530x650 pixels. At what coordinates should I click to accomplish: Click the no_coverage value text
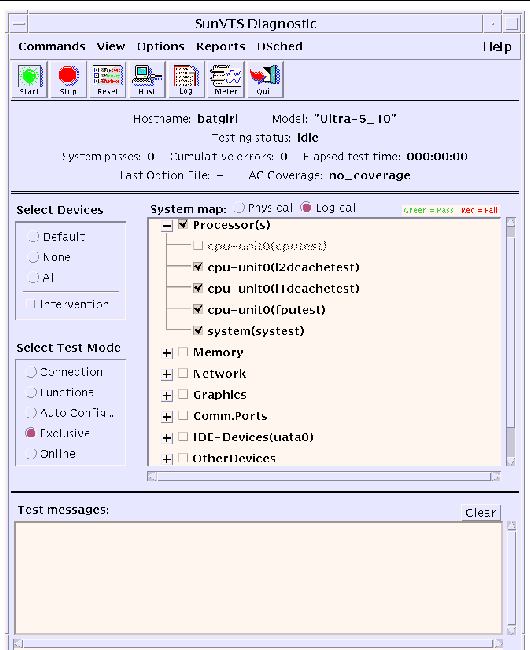(370, 175)
